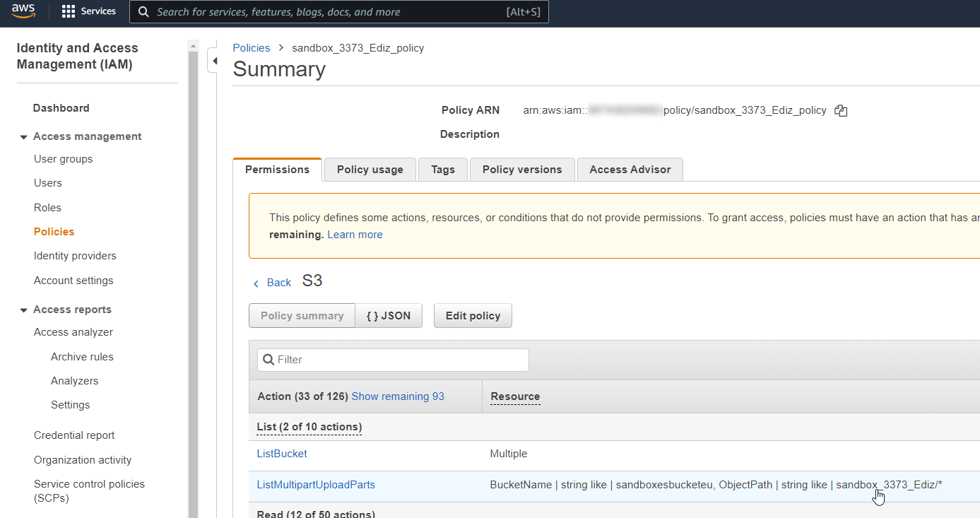Open the Tags tab

point(443,170)
